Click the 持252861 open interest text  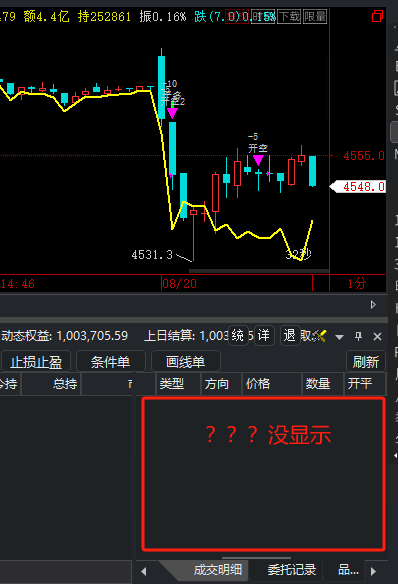tap(104, 17)
